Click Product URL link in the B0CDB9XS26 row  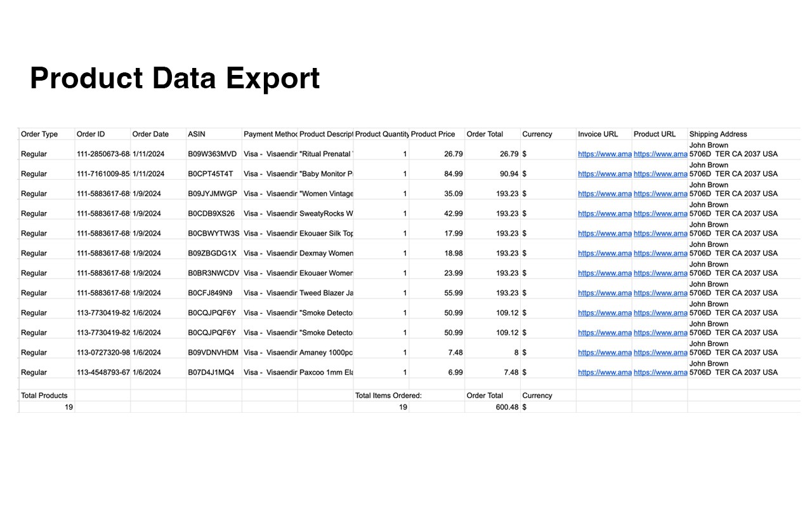pos(660,213)
